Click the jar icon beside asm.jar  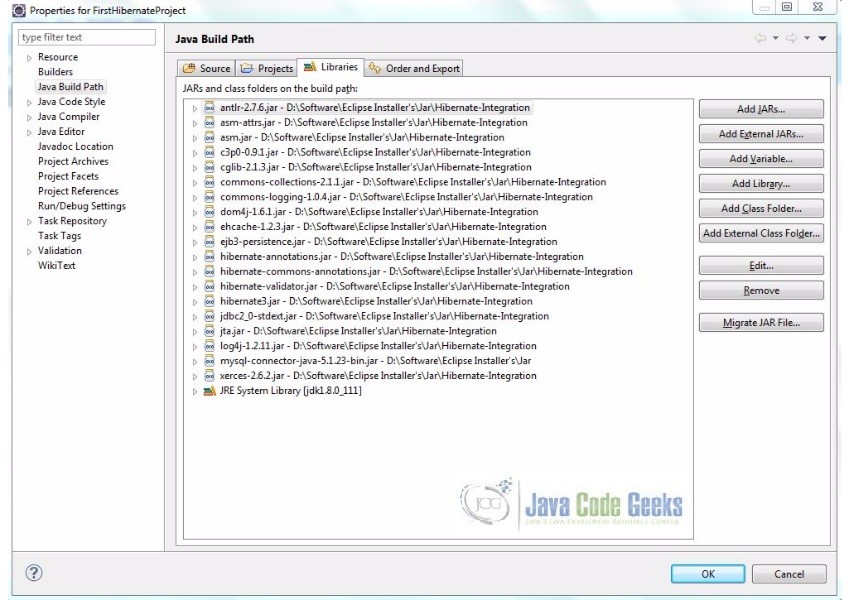pyautogui.click(x=209, y=138)
